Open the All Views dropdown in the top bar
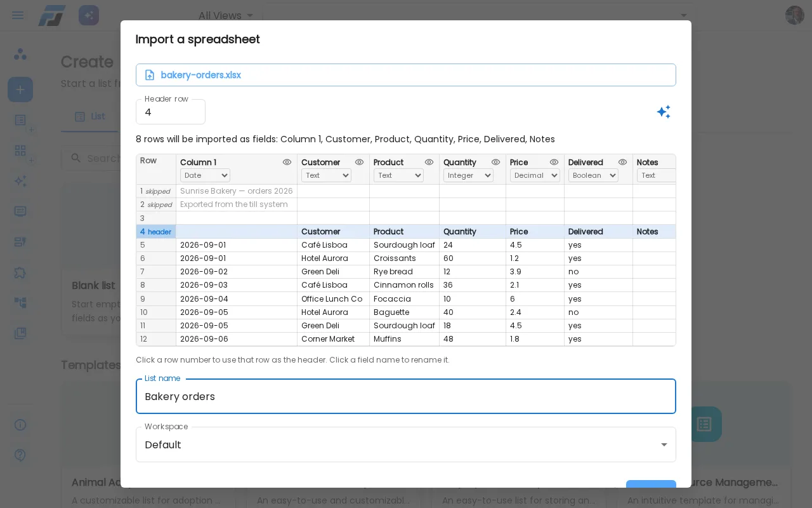This screenshot has height=508, width=812. pos(226,15)
